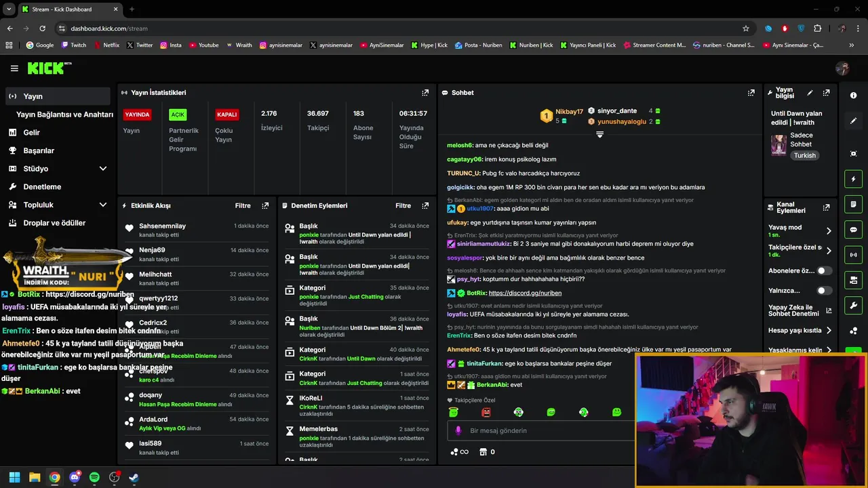Edit stream info with the pencil in Yayın bilgisi
This screenshot has height=488, width=868.
[x=810, y=93]
